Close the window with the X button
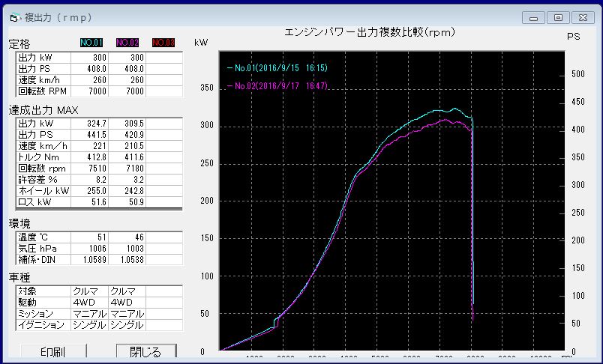Image resolution: width=603 pixels, height=364 pixels. [x=582, y=17]
